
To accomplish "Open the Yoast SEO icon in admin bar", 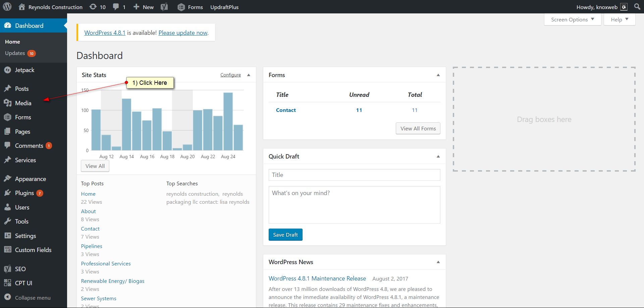I will [x=164, y=7].
